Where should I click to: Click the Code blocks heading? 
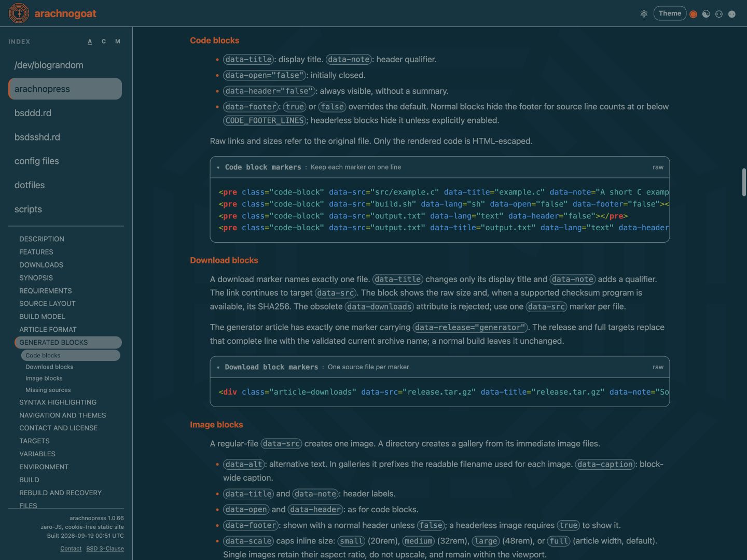[x=214, y=40]
